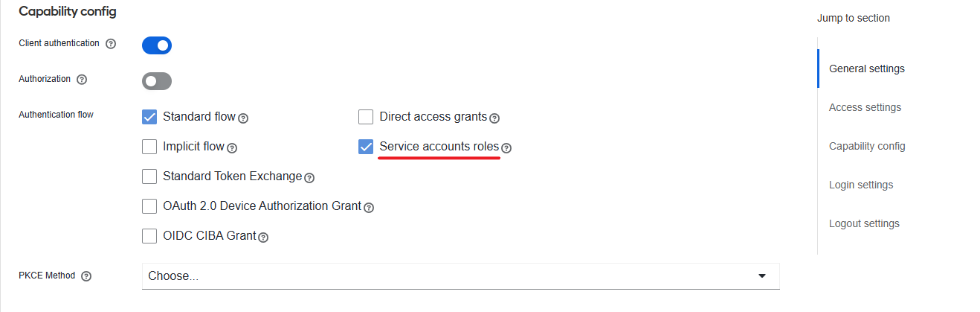The height and width of the screenshot is (312, 980).
Task: Check the Direct access grants box
Action: [366, 117]
